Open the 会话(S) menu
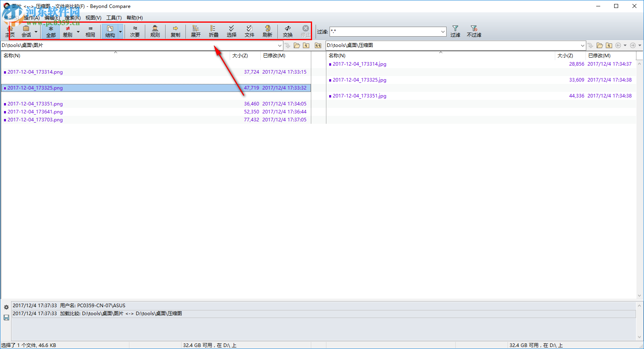The height and width of the screenshot is (349, 644). 10,18
